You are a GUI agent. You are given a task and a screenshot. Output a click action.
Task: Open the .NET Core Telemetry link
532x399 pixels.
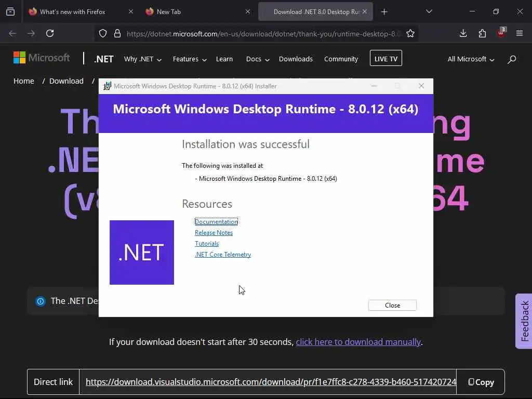point(223,255)
